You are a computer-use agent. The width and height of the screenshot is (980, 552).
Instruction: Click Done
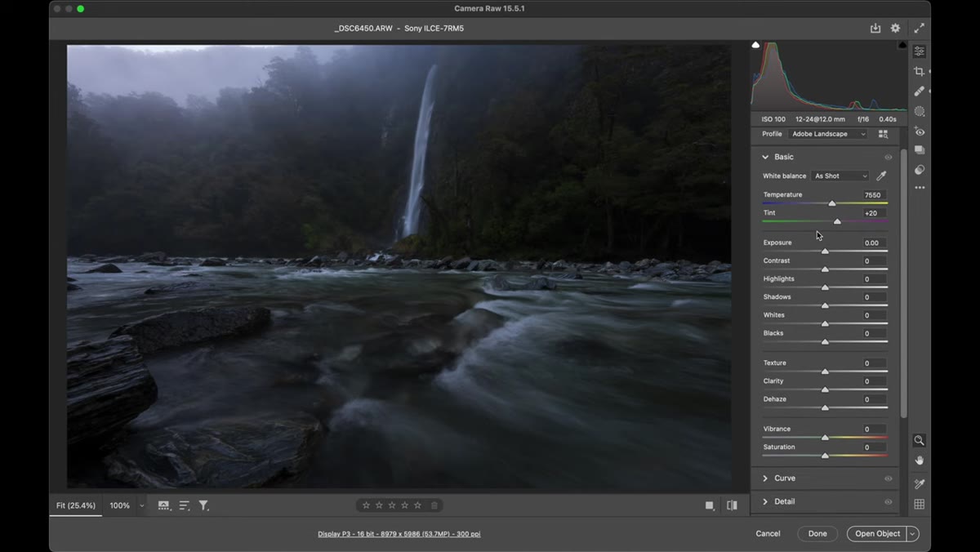coord(817,534)
